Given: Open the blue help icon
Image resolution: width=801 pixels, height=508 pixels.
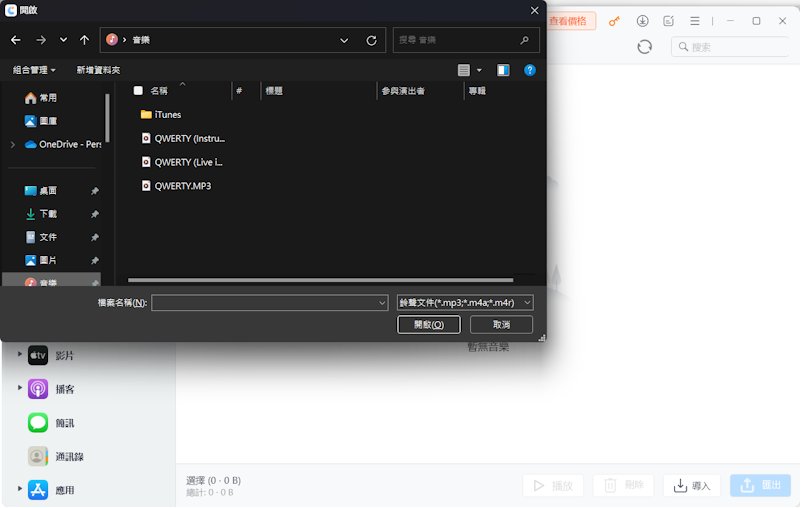Looking at the screenshot, I should coord(530,70).
